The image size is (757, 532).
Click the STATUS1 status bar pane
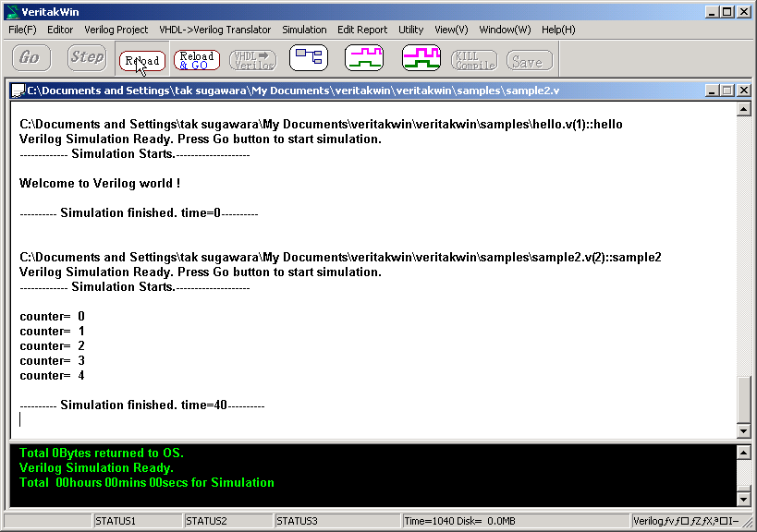137,521
